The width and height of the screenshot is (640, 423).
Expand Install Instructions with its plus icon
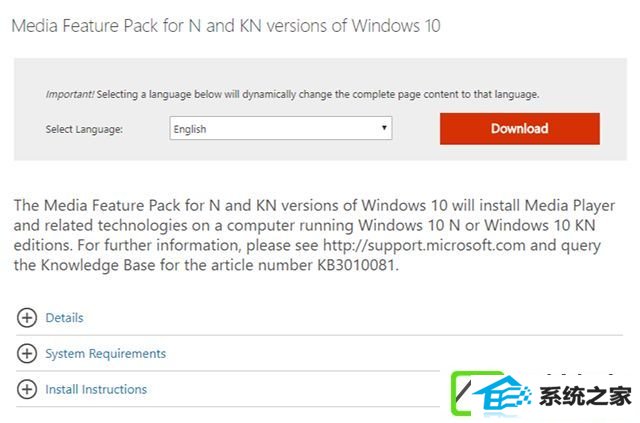tap(27, 389)
